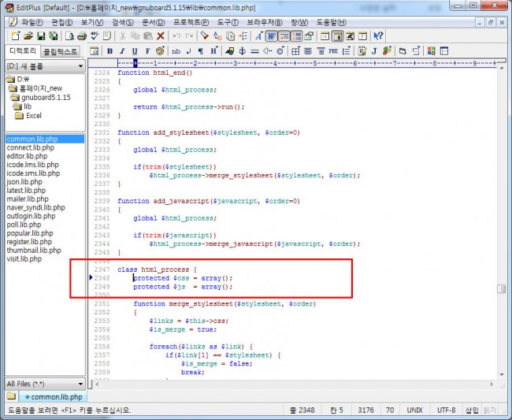Click the Underline U icon
This screenshot has width=512, height=420.
135,51
